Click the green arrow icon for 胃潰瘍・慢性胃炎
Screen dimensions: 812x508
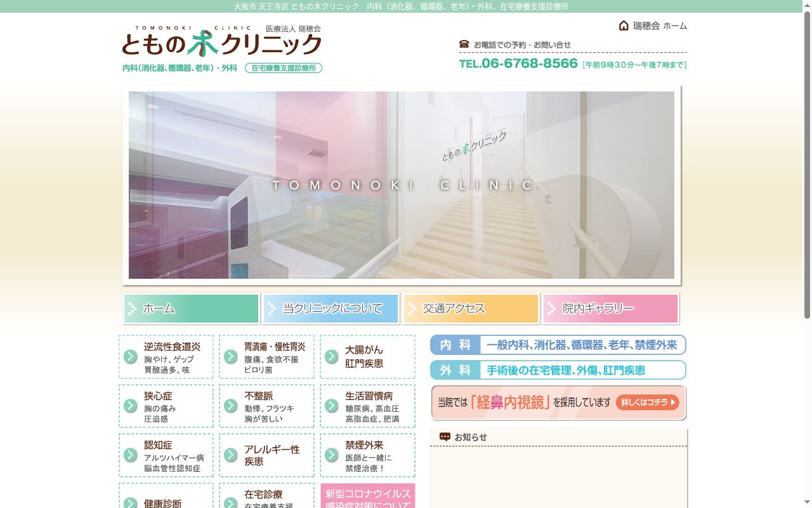click(x=231, y=356)
